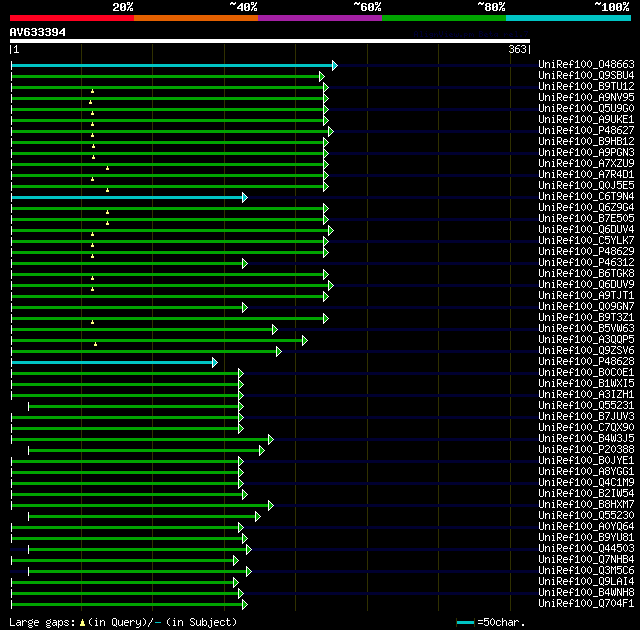Click the UniRef100_B7JUV3 sequence name
This screenshot has width=640, height=630.
pyautogui.click(x=586, y=416)
